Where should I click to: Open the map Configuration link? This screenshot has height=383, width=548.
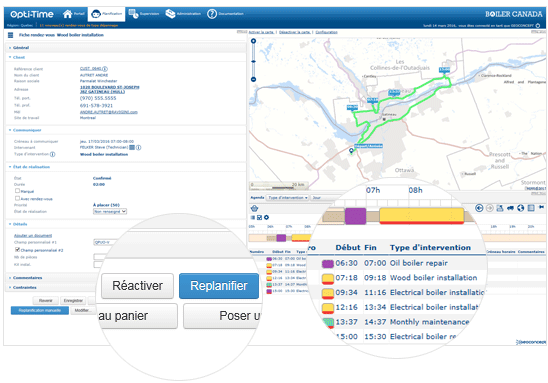[x=326, y=32]
